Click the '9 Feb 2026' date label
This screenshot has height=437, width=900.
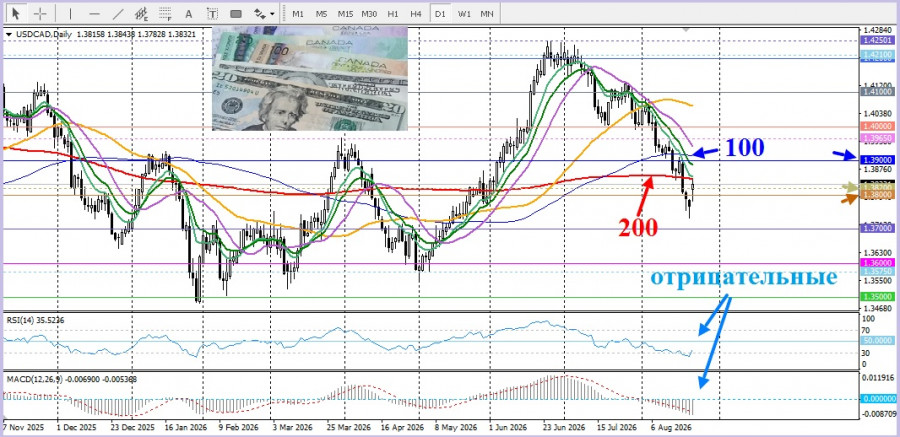pyautogui.click(x=240, y=428)
